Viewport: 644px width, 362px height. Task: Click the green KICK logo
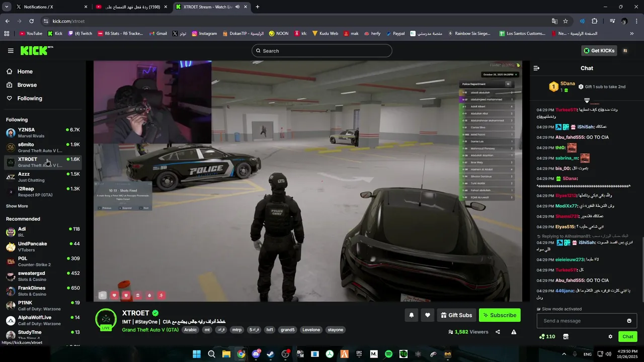tap(36, 50)
